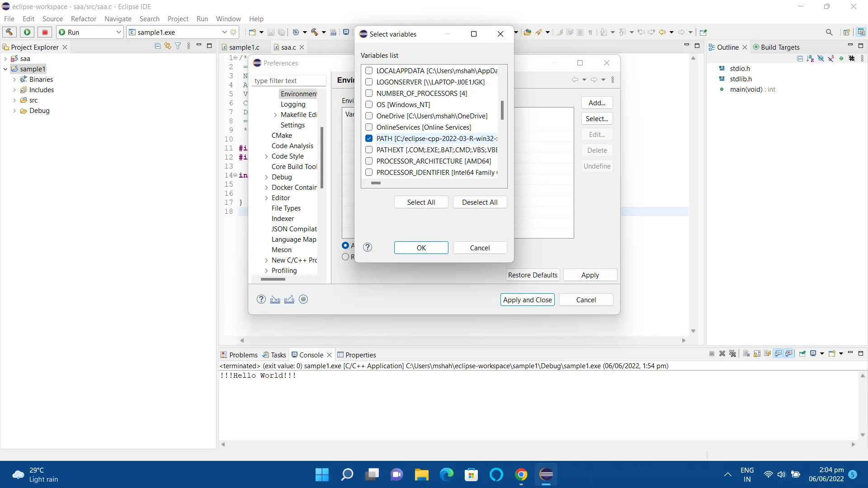868x488 pixels.
Task: Open the Refactor menu
Action: [x=83, y=19]
